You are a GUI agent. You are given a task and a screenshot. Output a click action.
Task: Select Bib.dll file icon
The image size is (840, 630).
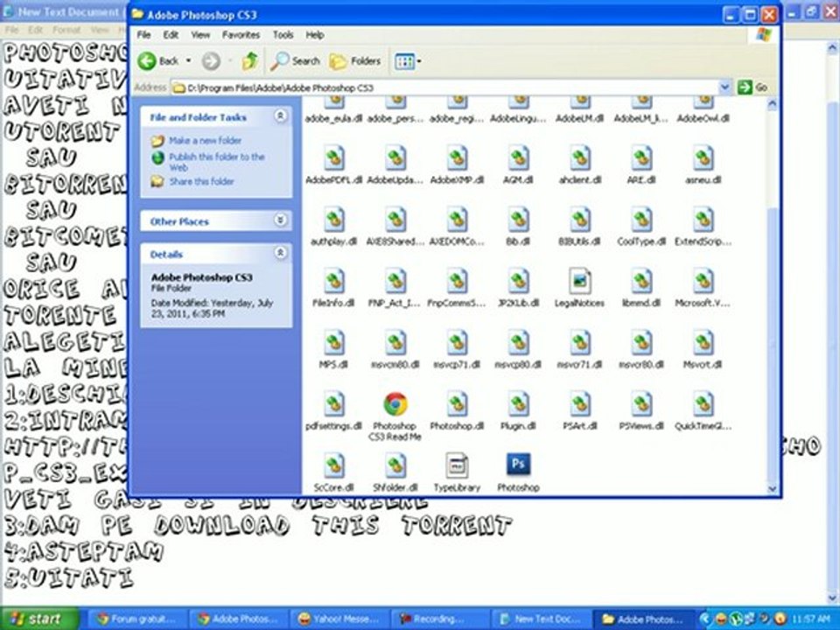(518, 220)
